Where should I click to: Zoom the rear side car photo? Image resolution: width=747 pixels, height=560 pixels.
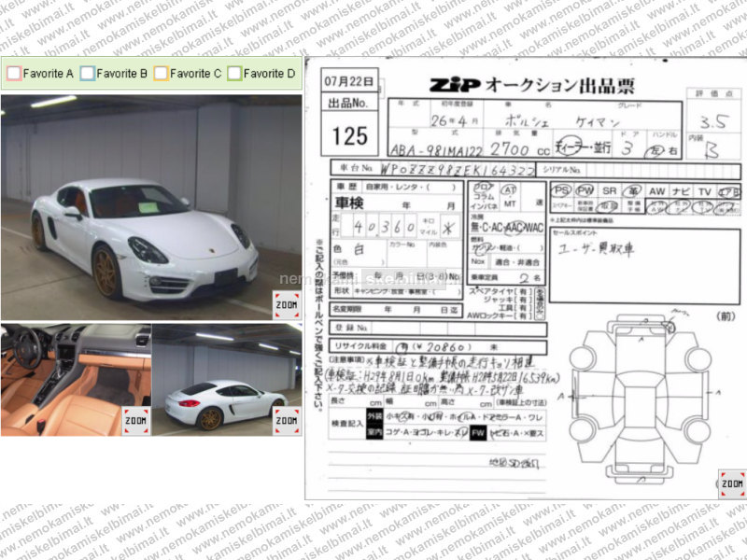[287, 421]
